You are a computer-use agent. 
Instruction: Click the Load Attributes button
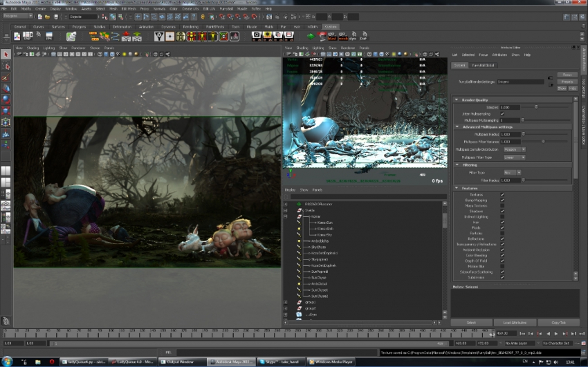click(515, 323)
